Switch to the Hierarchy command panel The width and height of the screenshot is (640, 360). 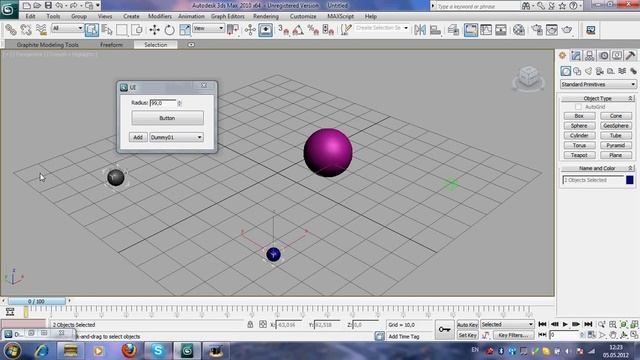tap(589, 56)
